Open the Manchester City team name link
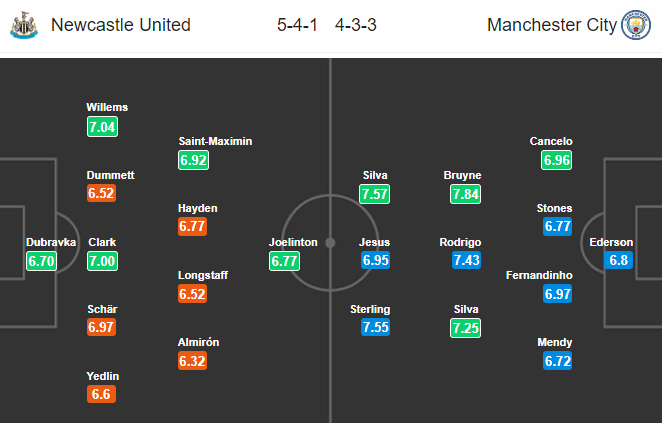The width and height of the screenshot is (662, 423). 552,25
